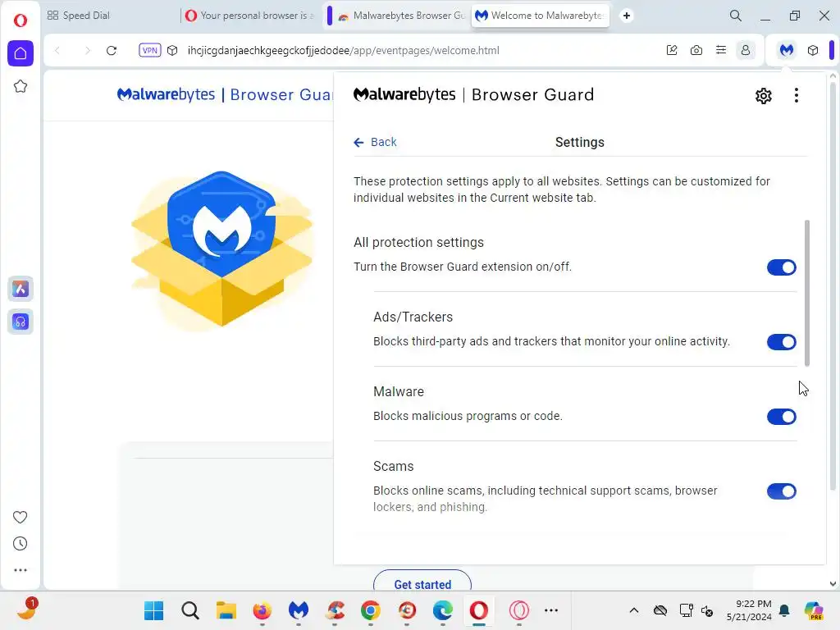Open the sidebar three-dot setup menu
Image resolution: width=840 pixels, height=630 pixels.
[x=20, y=570]
